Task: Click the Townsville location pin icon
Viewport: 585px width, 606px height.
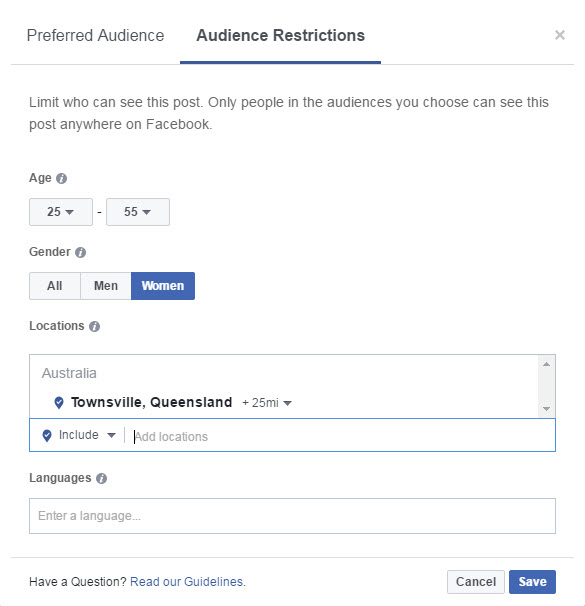Action: [x=59, y=403]
